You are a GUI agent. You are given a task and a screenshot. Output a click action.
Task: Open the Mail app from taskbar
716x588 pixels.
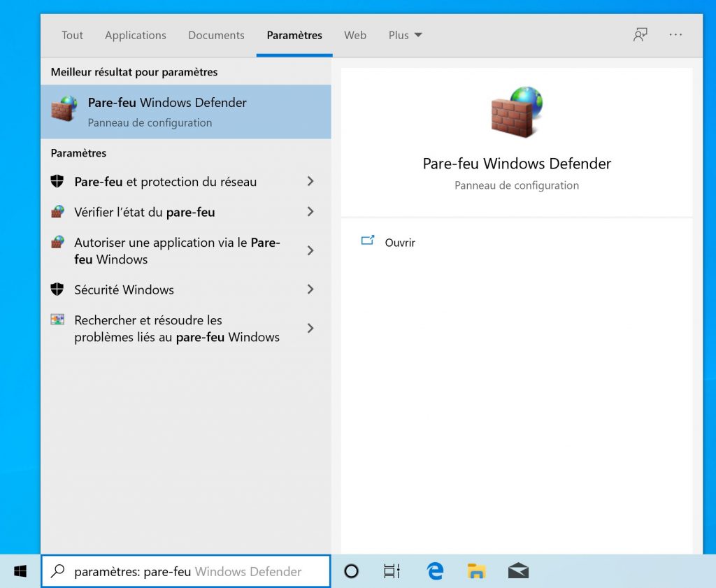pyautogui.click(x=518, y=571)
